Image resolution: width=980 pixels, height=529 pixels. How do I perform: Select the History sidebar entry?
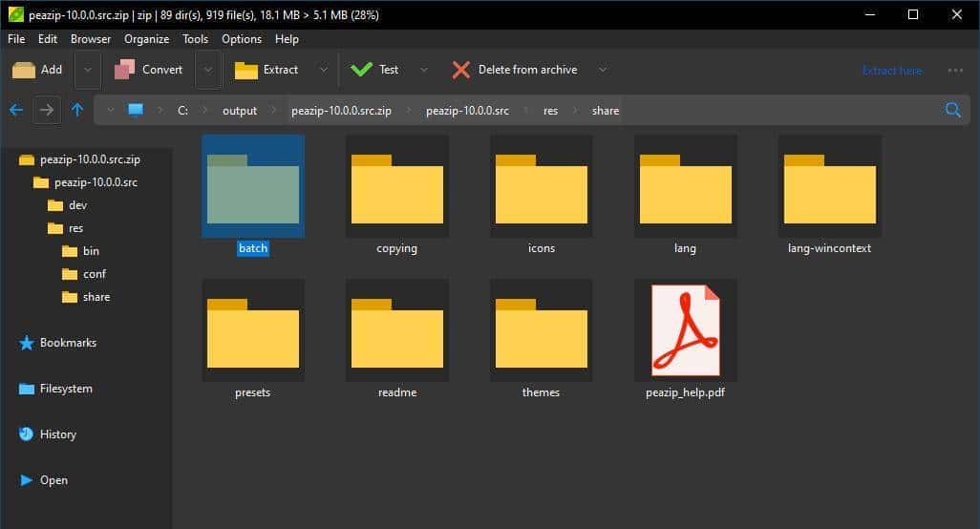coord(57,434)
